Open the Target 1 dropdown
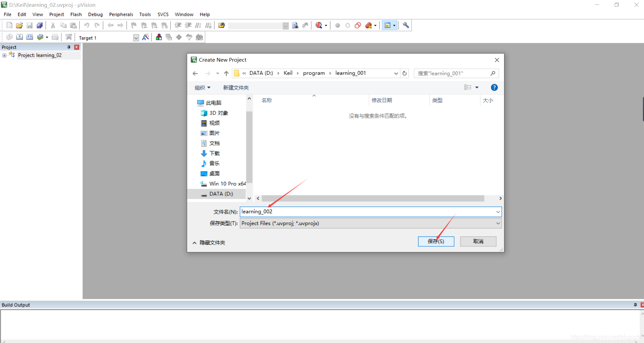 point(136,38)
